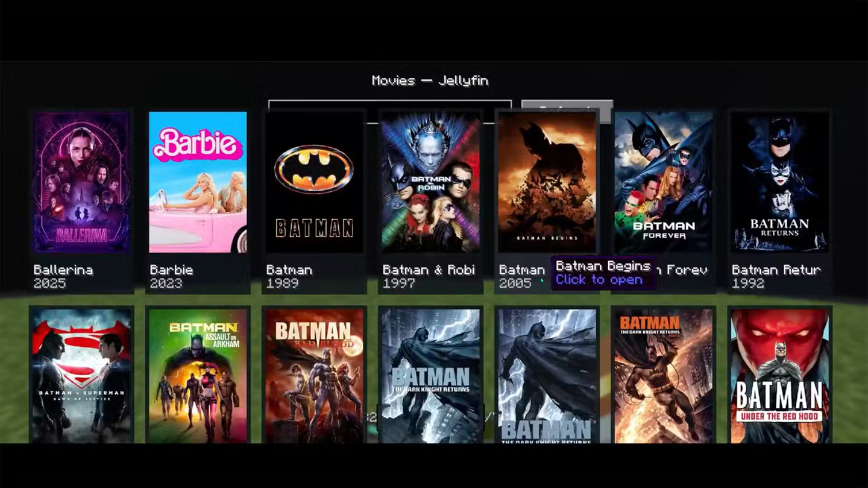
Task: Click the Batman Begins poster
Action: click(x=547, y=182)
